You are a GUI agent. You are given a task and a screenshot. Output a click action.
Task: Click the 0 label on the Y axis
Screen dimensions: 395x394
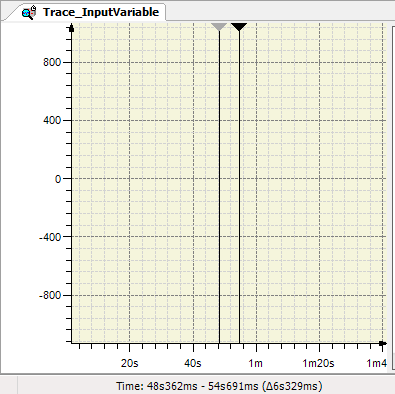click(x=58, y=179)
